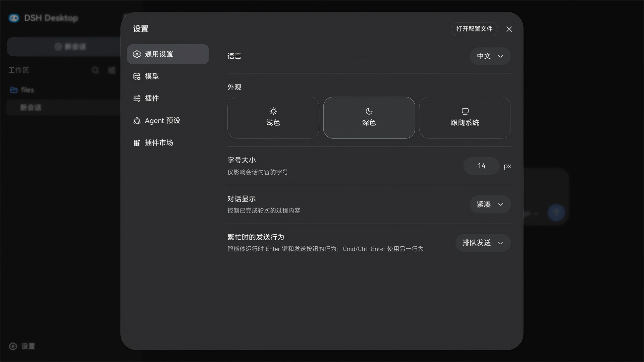Click the sun icon for 浅色
Screen dimensions: 644x362
(273, 111)
